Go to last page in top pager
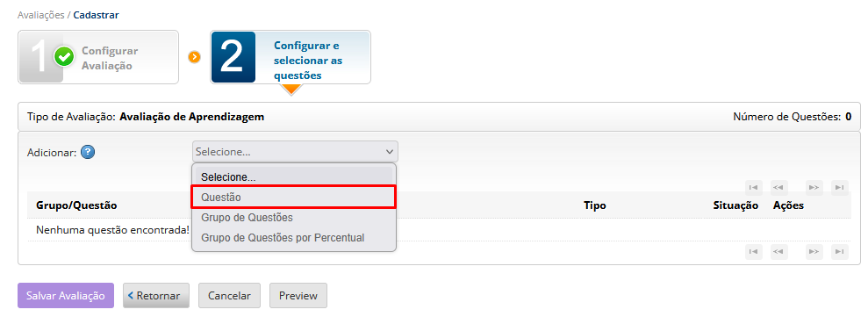Viewport: 868px width, 324px height. 840,188
